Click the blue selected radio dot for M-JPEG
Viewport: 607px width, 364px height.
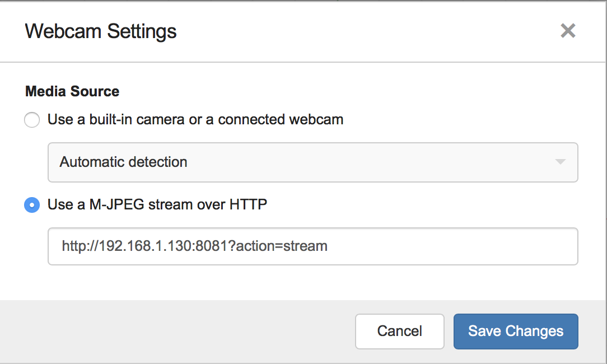pyautogui.click(x=32, y=205)
